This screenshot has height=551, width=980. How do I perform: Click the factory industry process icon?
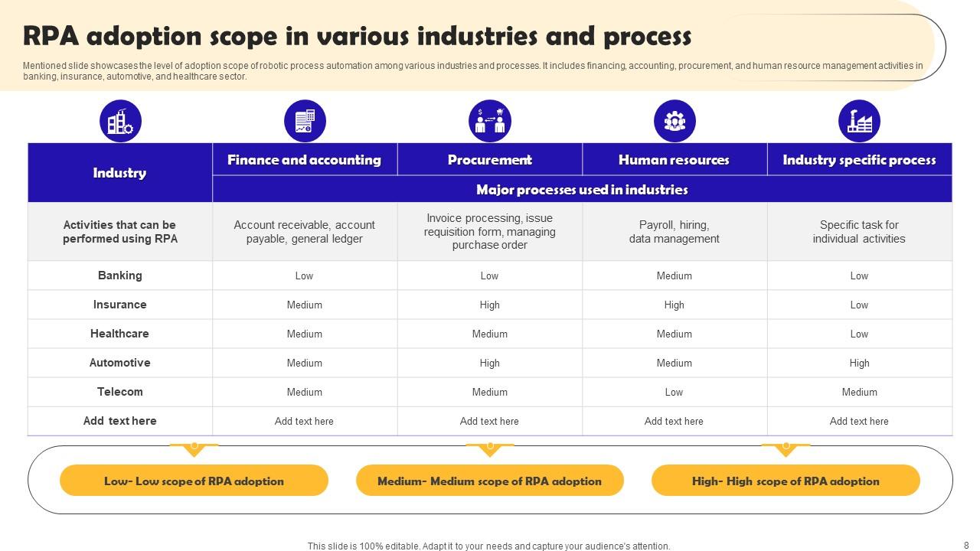[x=859, y=121]
